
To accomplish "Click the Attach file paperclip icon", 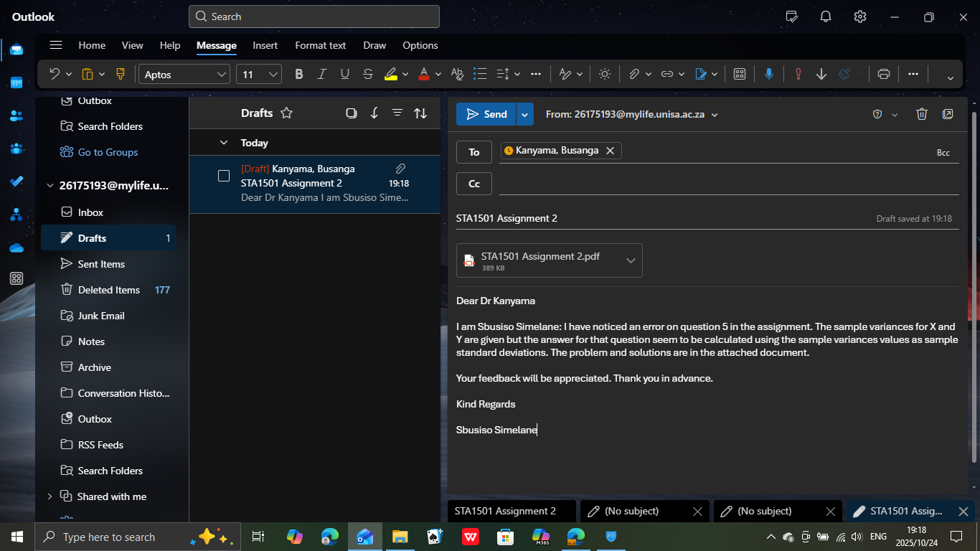I will (634, 74).
